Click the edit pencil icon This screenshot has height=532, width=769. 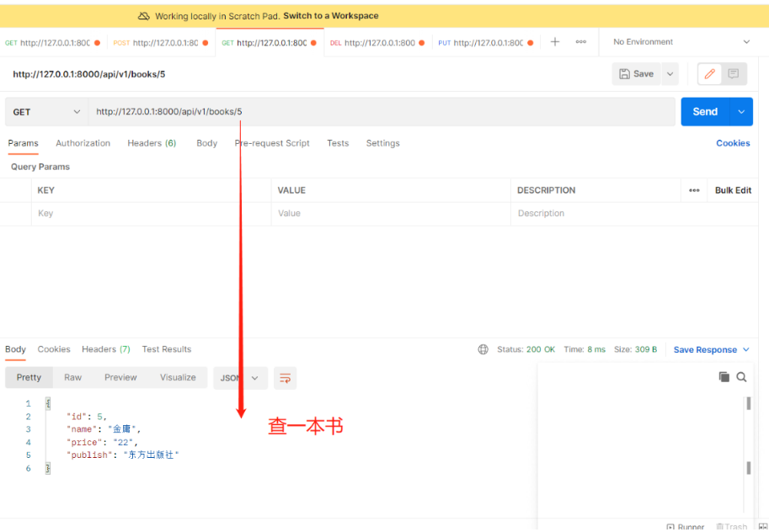tap(709, 74)
